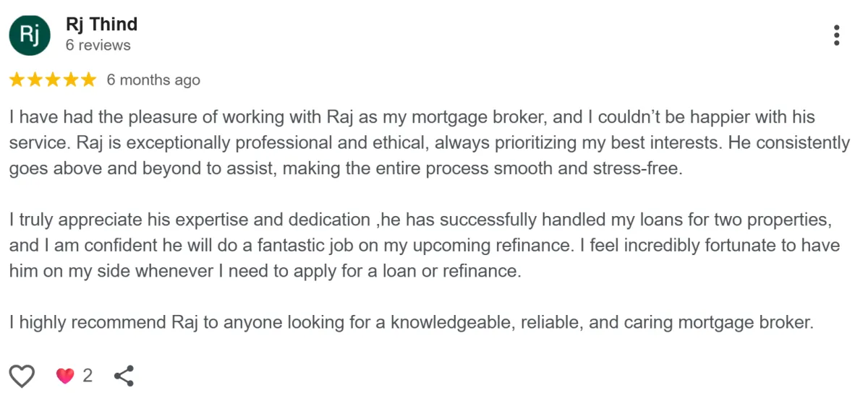Click the third yellow rating star
Viewport: 868px width, 393px height.
(53, 79)
